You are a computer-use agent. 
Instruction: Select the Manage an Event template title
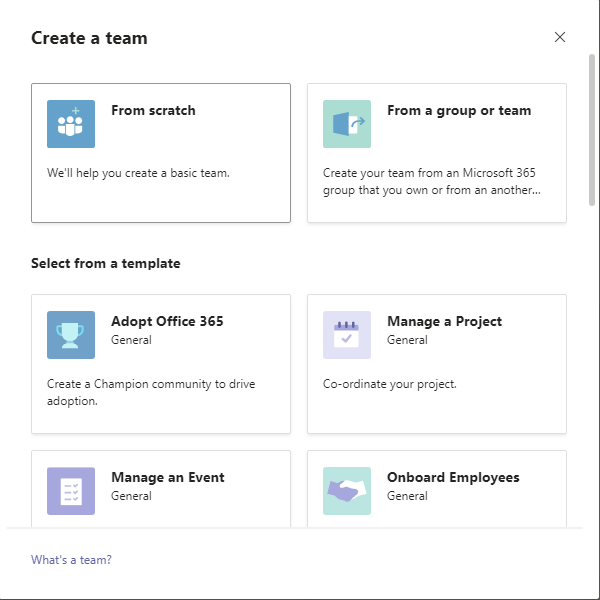point(168,477)
